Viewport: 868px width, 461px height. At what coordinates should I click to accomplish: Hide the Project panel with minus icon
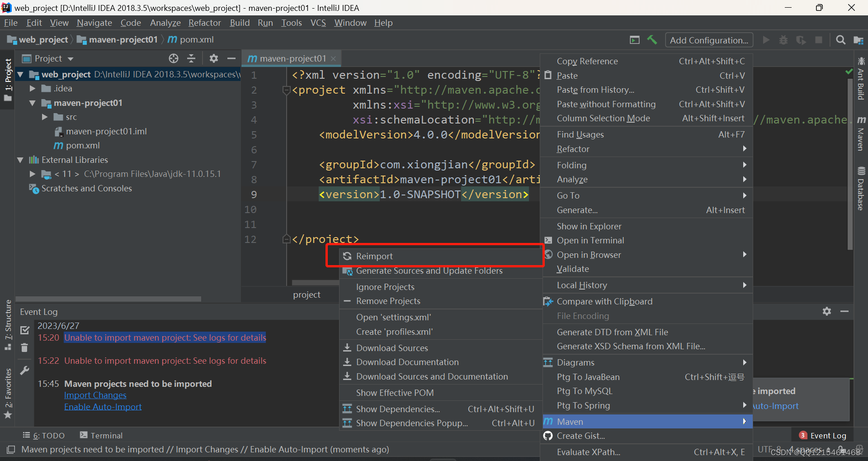231,58
